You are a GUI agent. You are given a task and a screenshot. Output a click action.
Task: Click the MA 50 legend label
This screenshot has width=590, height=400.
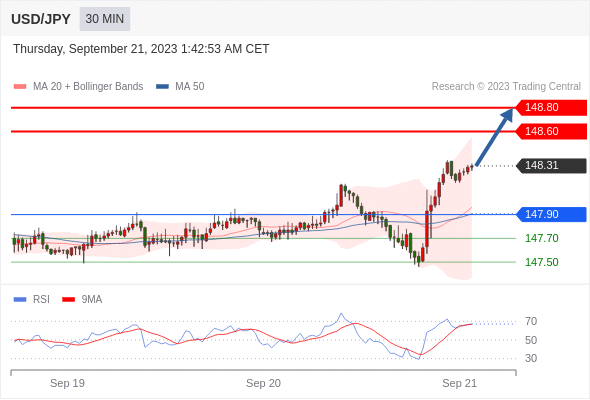click(190, 87)
